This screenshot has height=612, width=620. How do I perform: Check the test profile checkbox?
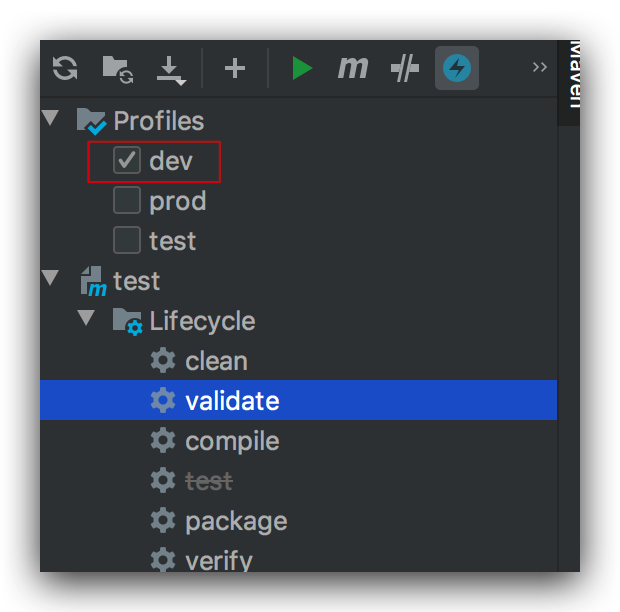click(127, 241)
